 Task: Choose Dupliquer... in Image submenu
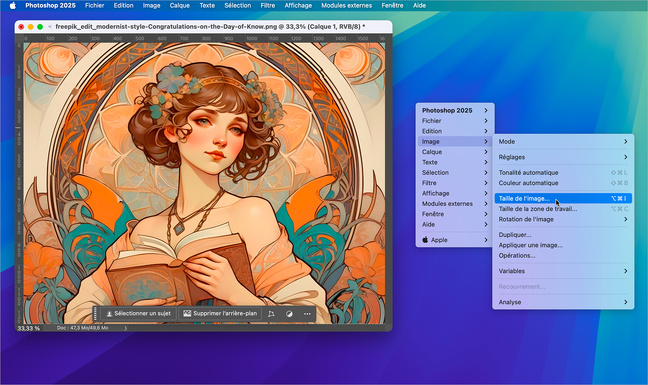[x=563, y=235]
